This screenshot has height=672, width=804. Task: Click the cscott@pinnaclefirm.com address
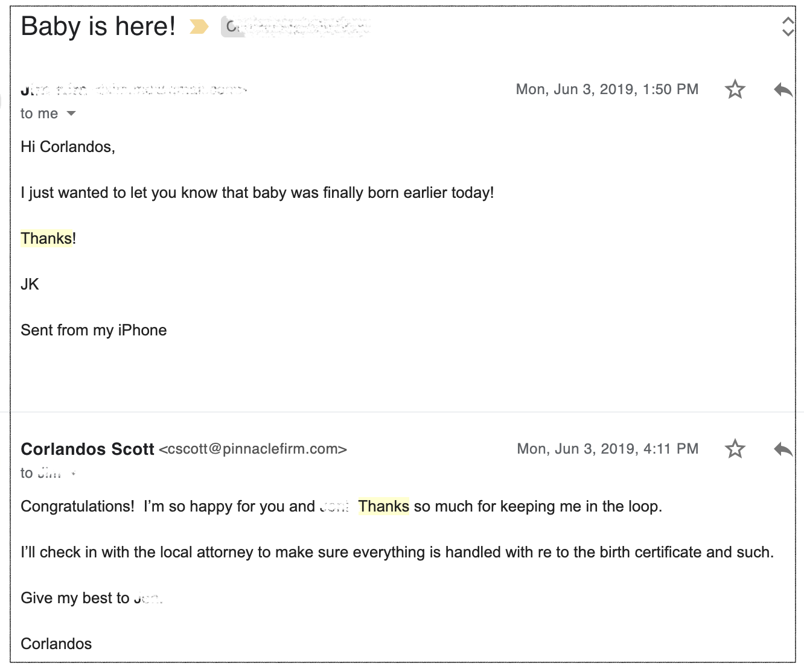click(x=253, y=449)
